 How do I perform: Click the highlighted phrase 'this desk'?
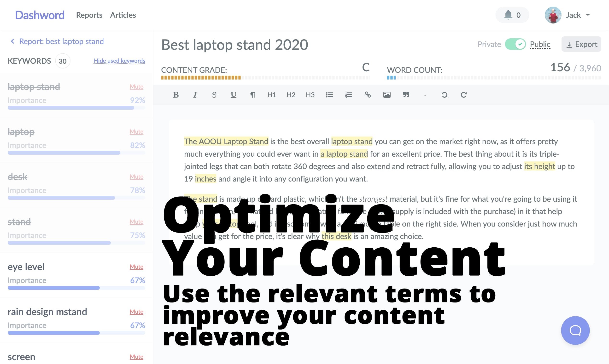pyautogui.click(x=336, y=236)
